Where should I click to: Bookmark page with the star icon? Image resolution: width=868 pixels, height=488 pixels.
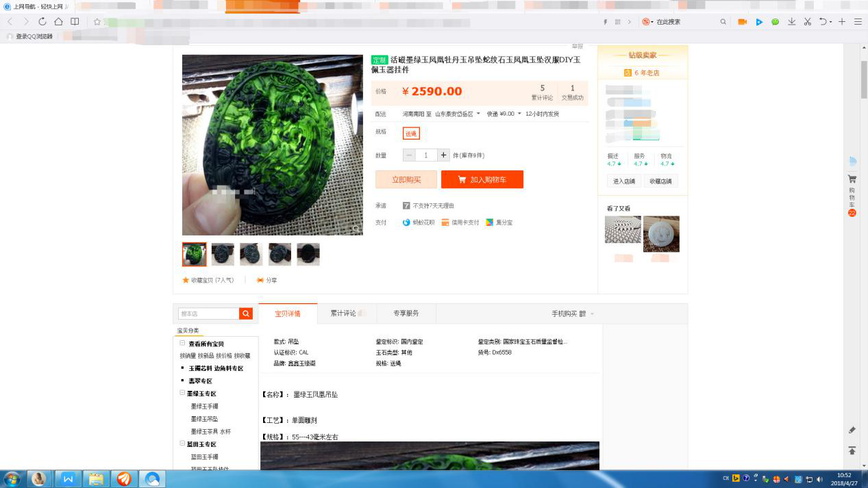97,22
